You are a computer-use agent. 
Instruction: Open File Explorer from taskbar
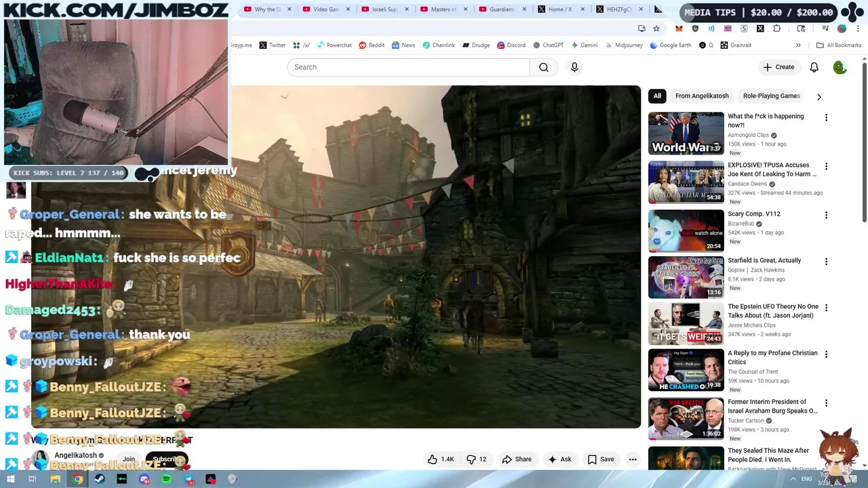click(56, 479)
